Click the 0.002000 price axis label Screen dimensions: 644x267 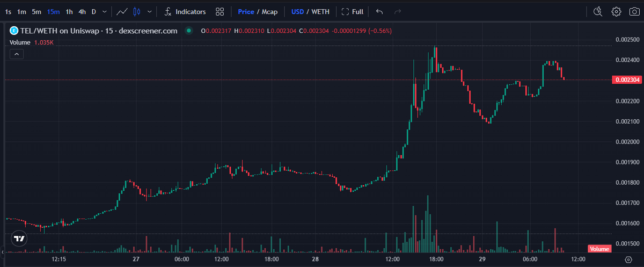point(627,142)
